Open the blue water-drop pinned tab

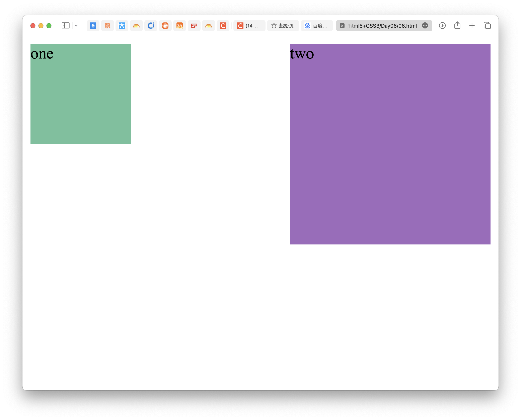click(x=93, y=26)
